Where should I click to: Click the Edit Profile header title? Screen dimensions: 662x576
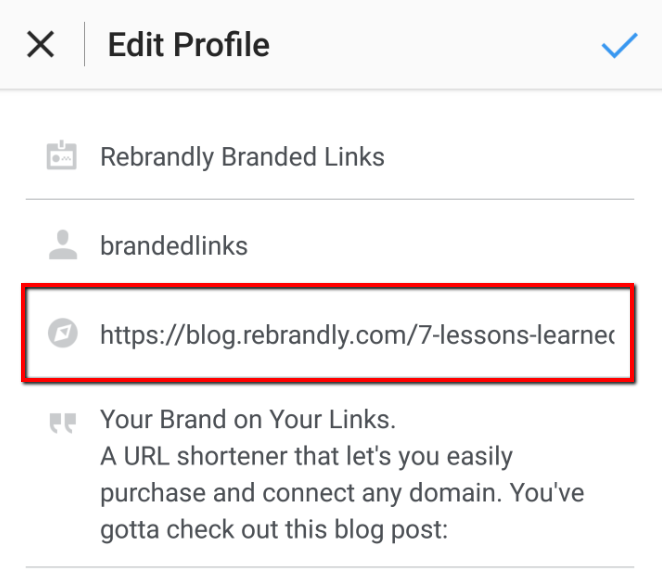pyautogui.click(x=189, y=45)
